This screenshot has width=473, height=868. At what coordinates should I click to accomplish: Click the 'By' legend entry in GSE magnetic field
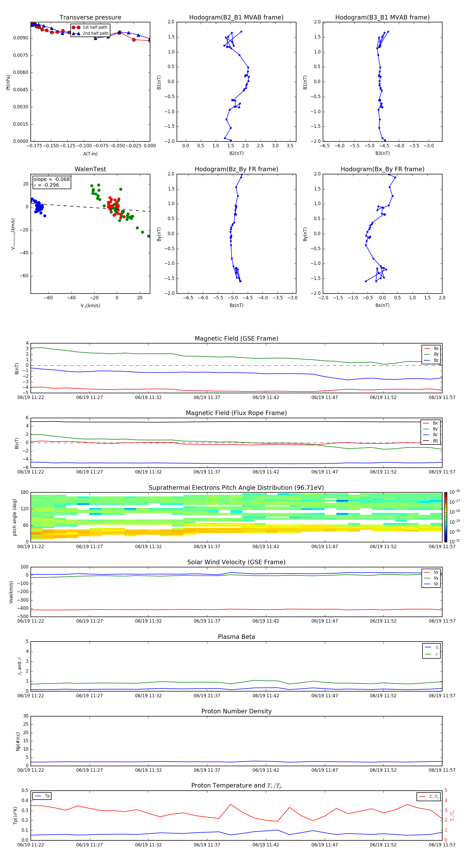(431, 354)
